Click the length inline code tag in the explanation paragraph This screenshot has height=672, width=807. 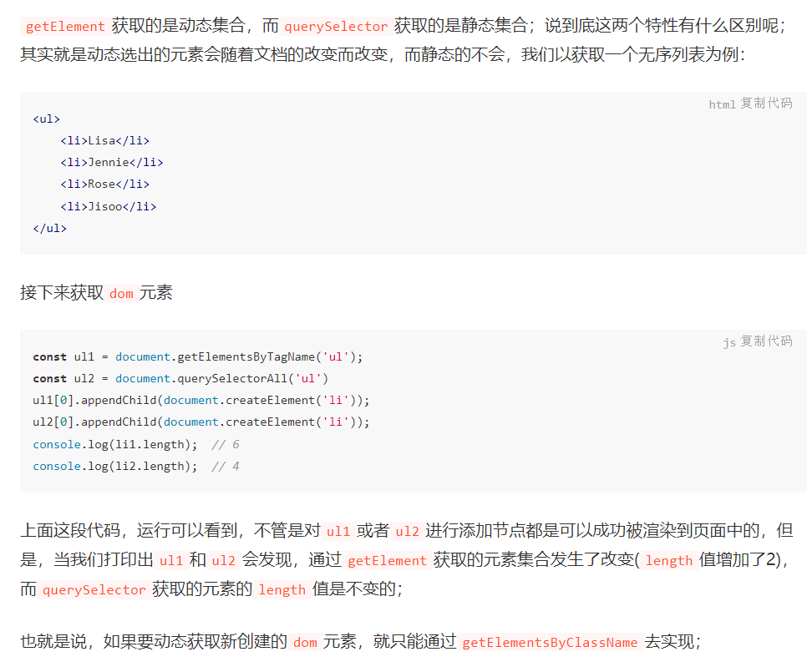coord(668,561)
